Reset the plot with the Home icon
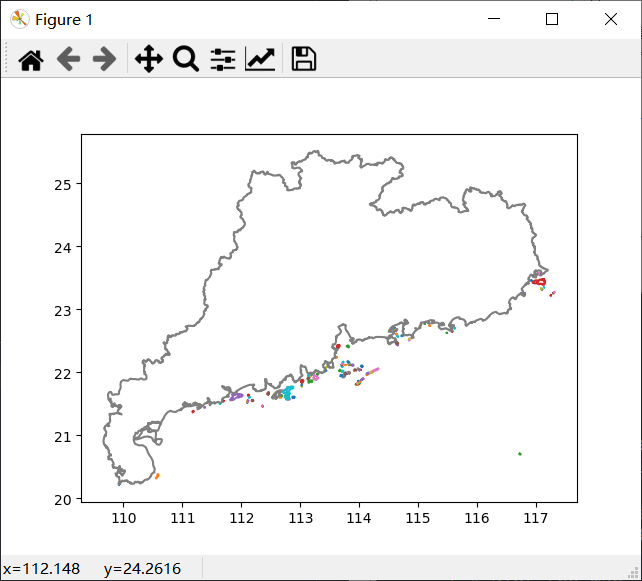This screenshot has width=642, height=581. (x=31, y=59)
